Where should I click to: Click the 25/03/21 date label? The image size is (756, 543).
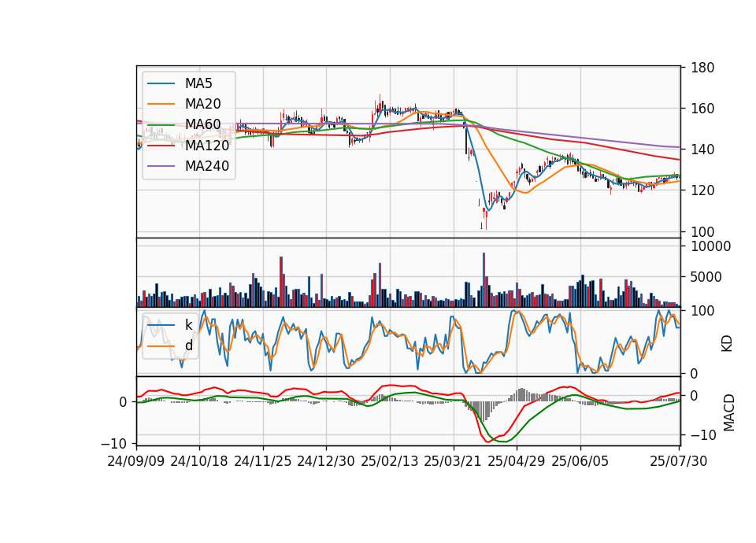pyautogui.click(x=453, y=461)
